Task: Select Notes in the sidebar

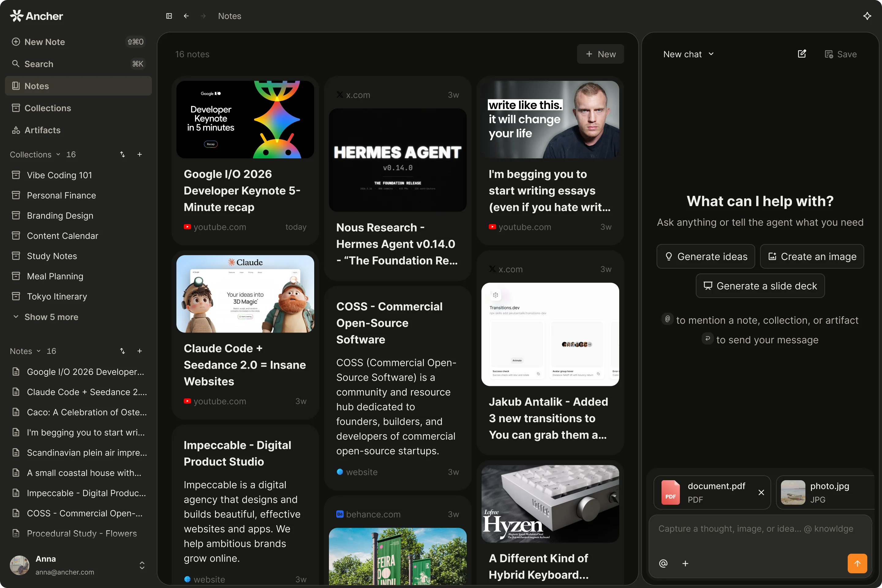Action: 78,86
